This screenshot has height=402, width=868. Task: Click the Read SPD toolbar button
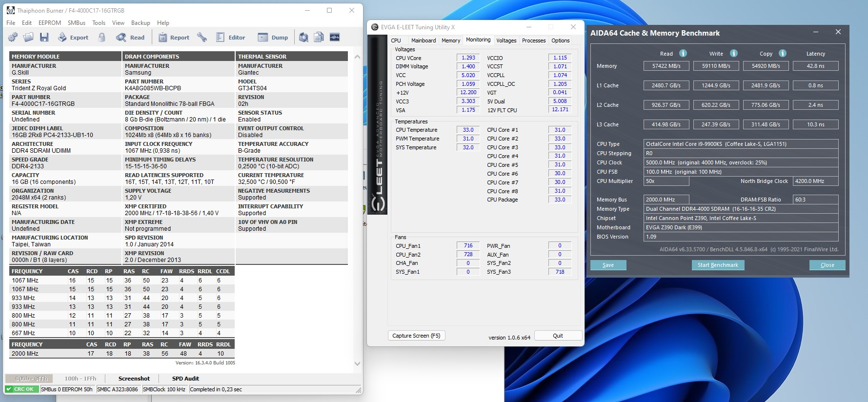130,37
